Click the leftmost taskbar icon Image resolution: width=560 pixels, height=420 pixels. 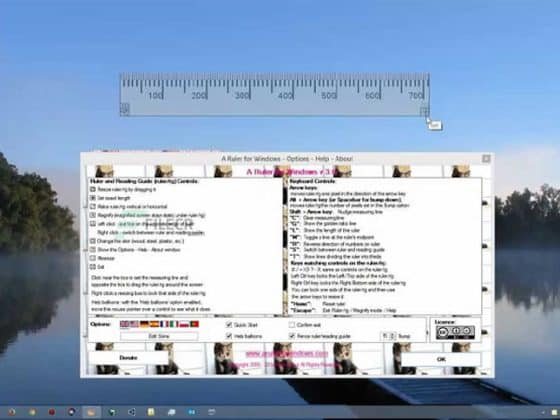tap(11, 412)
